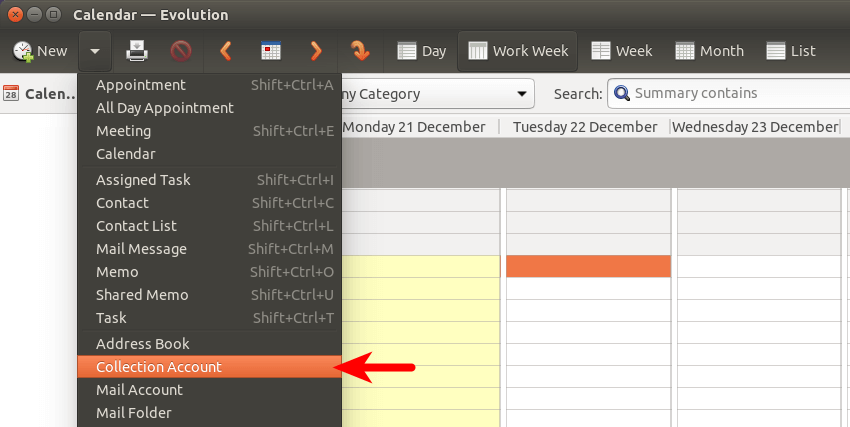The width and height of the screenshot is (850, 427).
Task: Select Meeting in the New menu
Action: click(x=123, y=131)
